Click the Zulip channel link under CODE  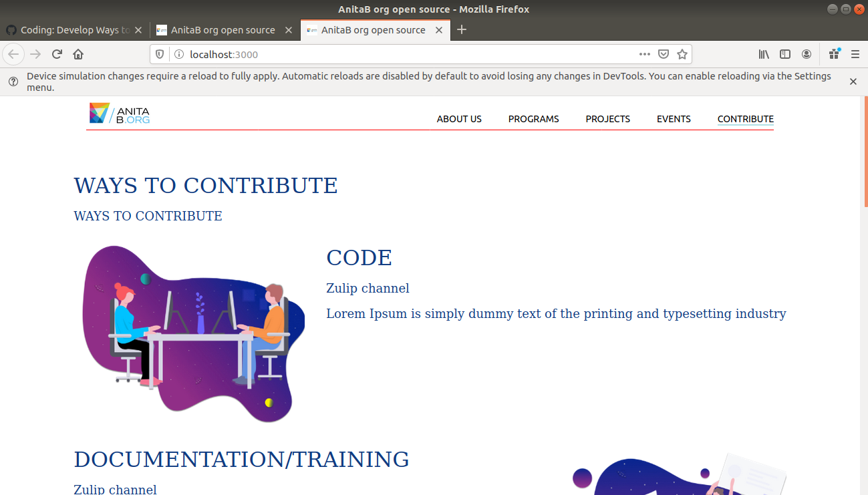pos(368,288)
